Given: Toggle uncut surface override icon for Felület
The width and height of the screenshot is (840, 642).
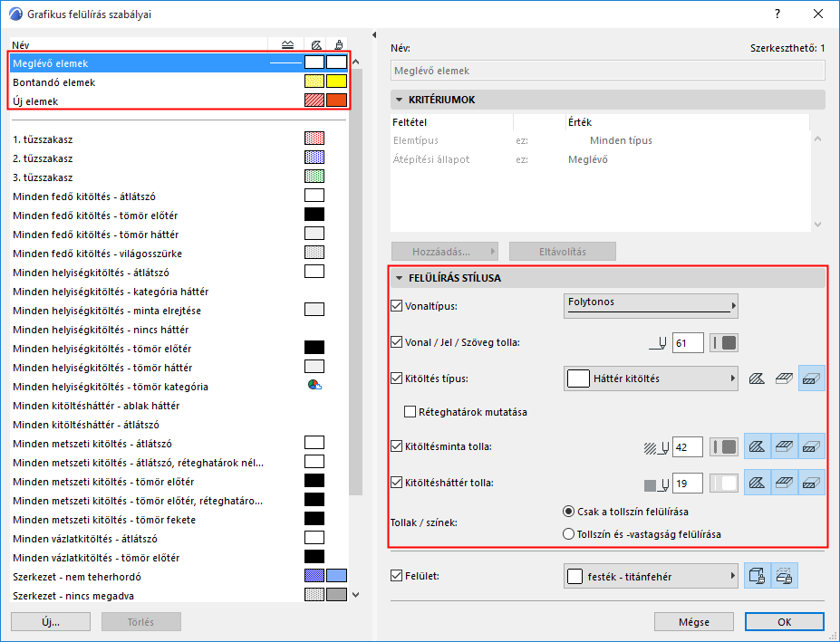Looking at the screenshot, I should click(x=757, y=576).
